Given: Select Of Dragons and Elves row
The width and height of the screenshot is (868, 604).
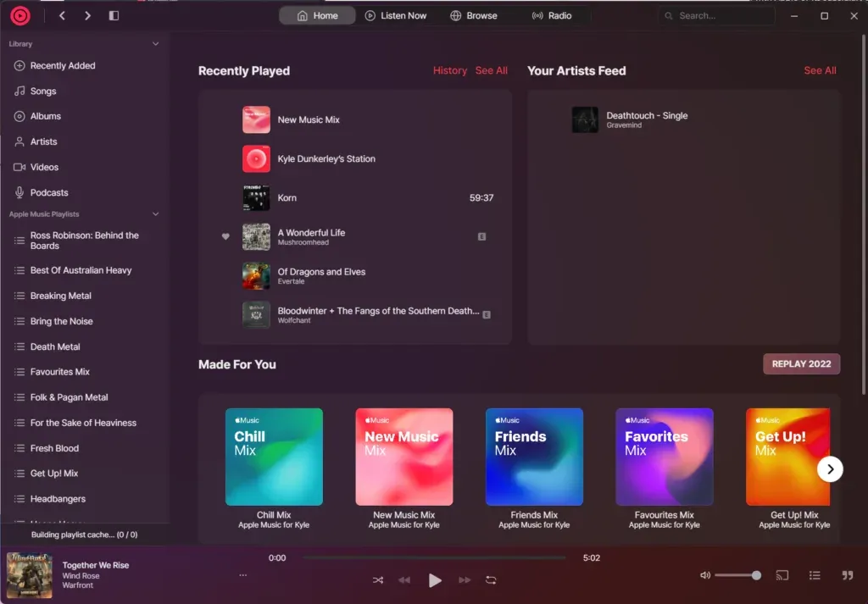Looking at the screenshot, I should coord(355,276).
